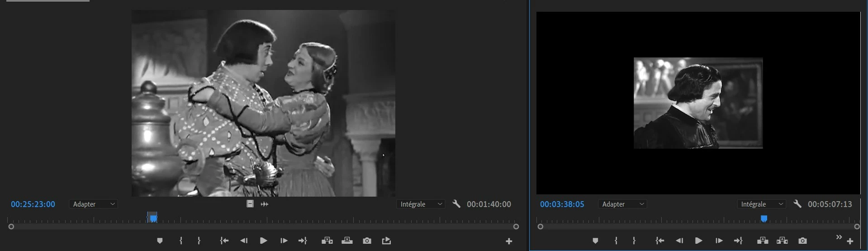Mark In point in Program monitor
This screenshot has width=868, height=251.
pyautogui.click(x=616, y=241)
